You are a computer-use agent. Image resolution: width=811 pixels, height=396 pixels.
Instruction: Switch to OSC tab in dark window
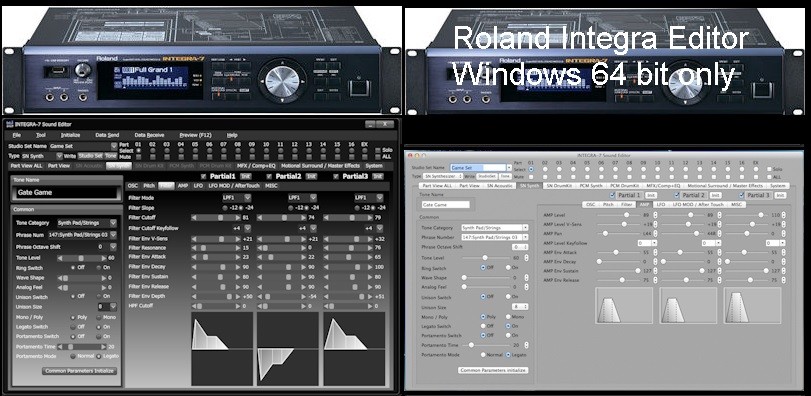133,185
